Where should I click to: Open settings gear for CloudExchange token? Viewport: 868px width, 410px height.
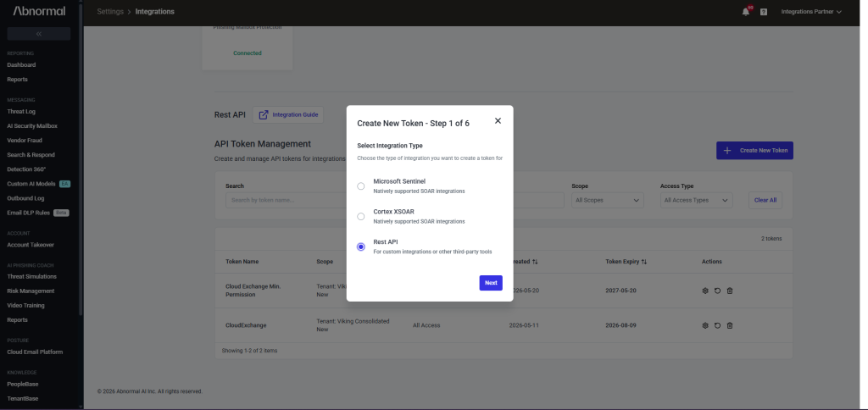(705, 325)
